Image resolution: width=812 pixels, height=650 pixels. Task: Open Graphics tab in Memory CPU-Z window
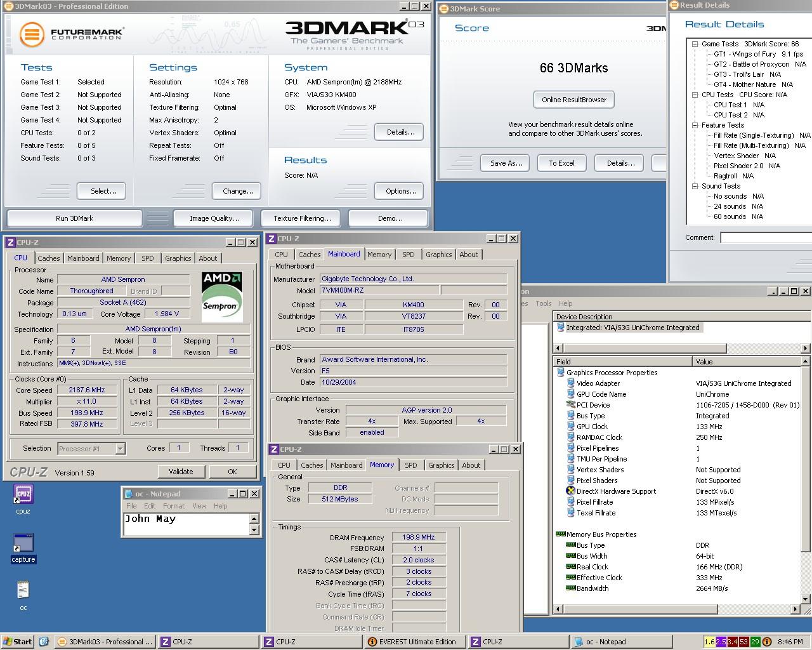(x=441, y=465)
